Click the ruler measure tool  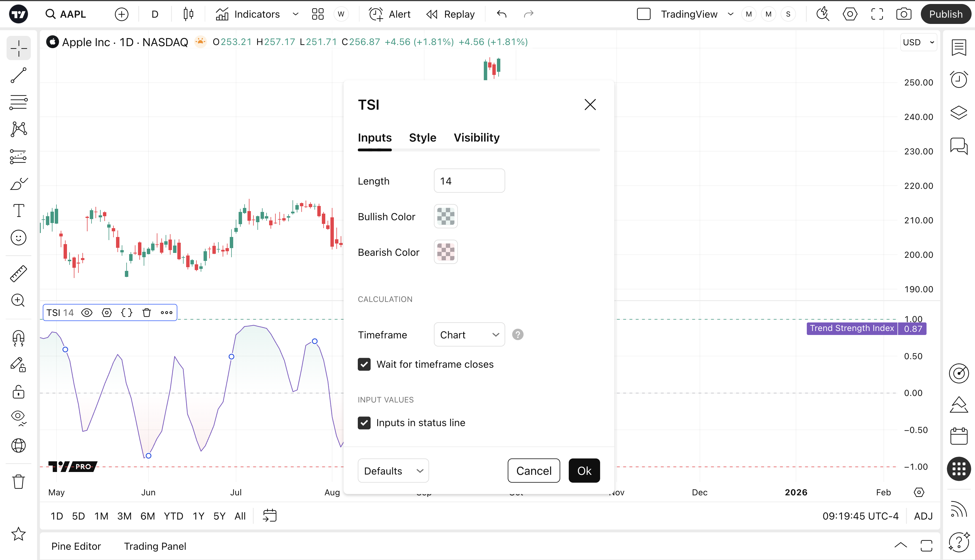point(19,273)
